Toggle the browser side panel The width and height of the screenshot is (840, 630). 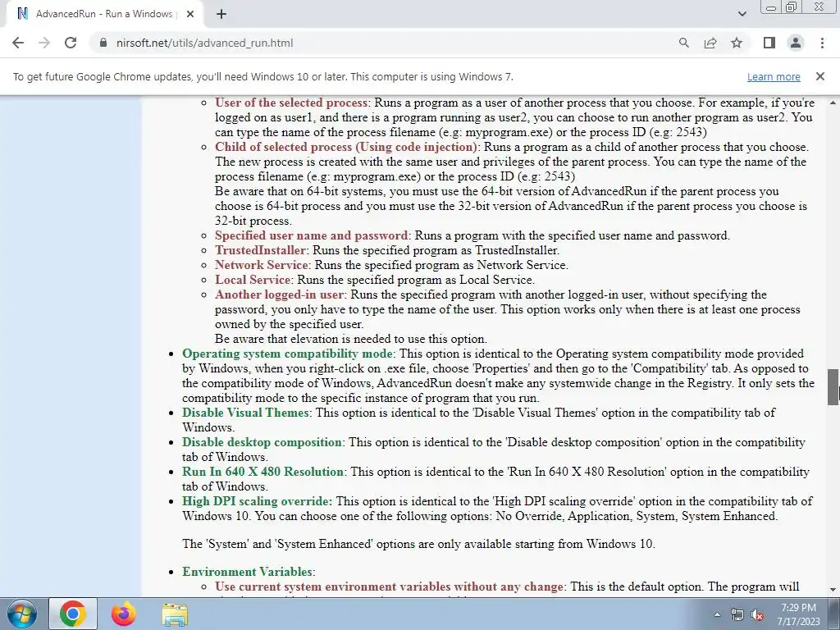point(769,43)
